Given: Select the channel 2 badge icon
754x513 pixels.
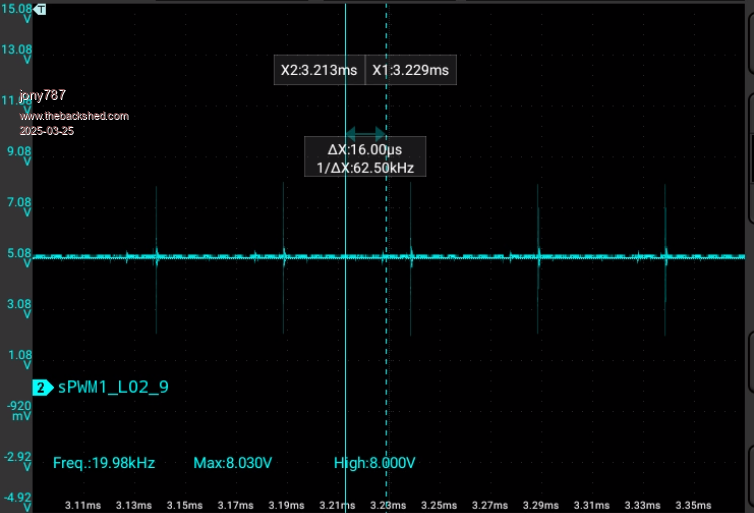Looking at the screenshot, I should click(x=43, y=386).
